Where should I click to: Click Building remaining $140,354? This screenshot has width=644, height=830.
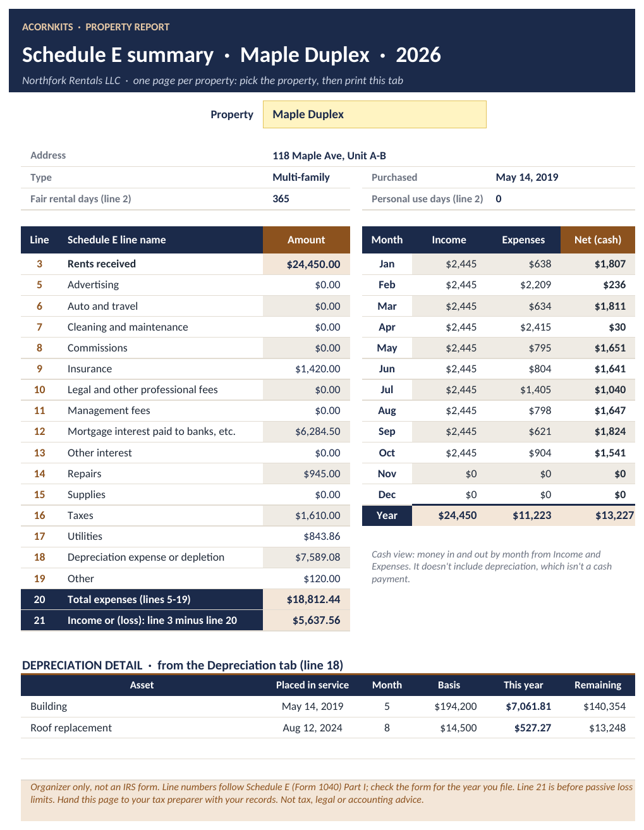(604, 706)
